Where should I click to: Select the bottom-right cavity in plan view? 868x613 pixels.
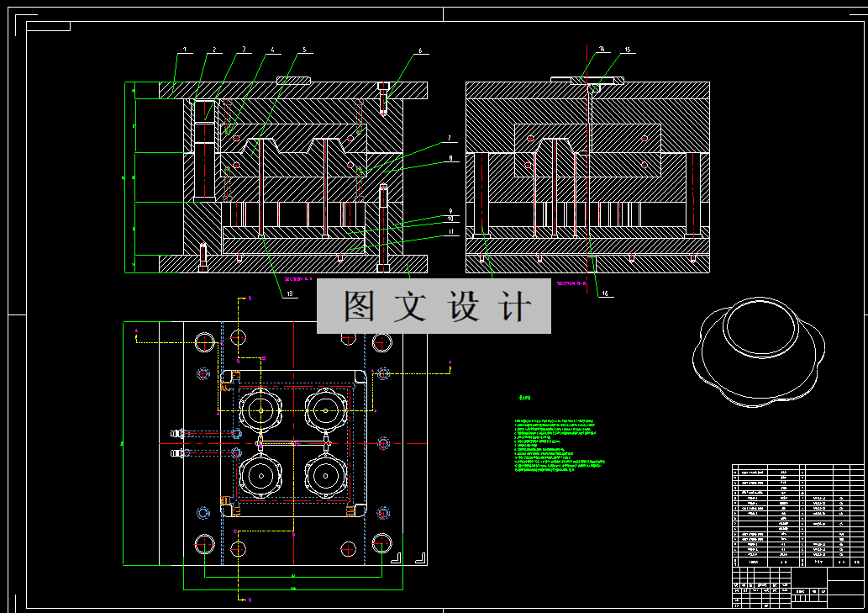pos(325,476)
